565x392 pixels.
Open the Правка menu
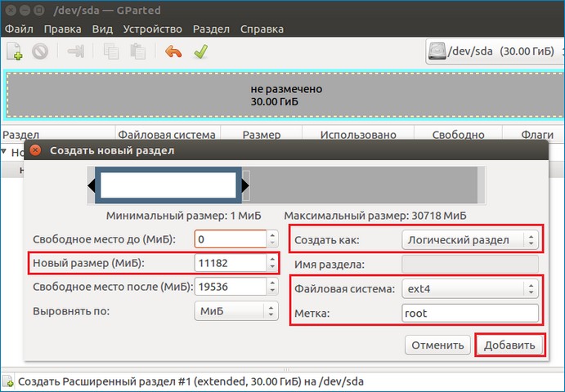pos(62,29)
